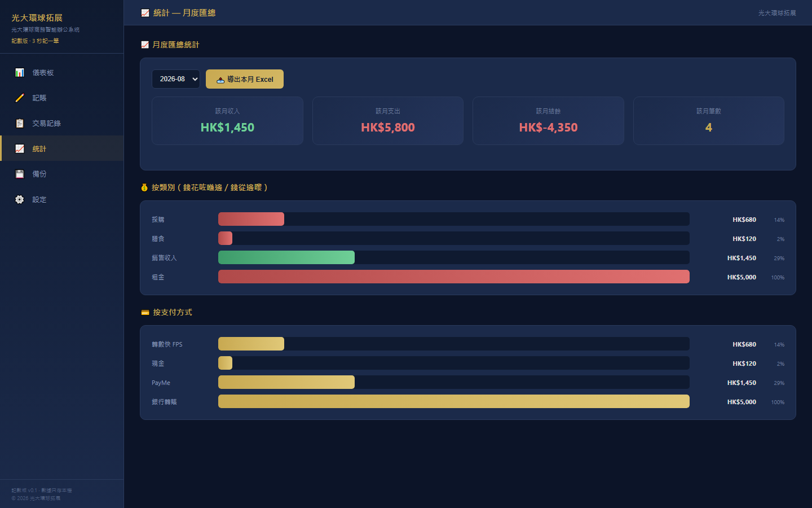Select 備份 in the sidebar
Viewport: 812px width, 508px height.
pyautogui.click(x=62, y=174)
